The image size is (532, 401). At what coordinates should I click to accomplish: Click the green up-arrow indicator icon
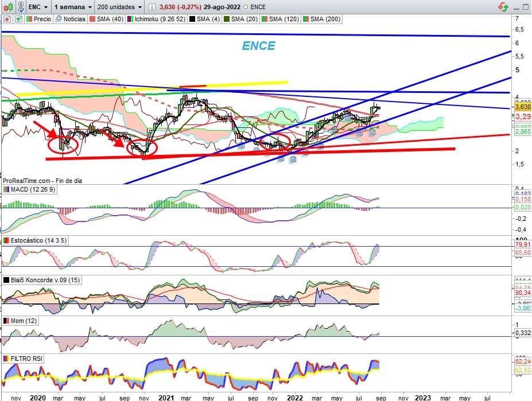[x=18, y=19]
